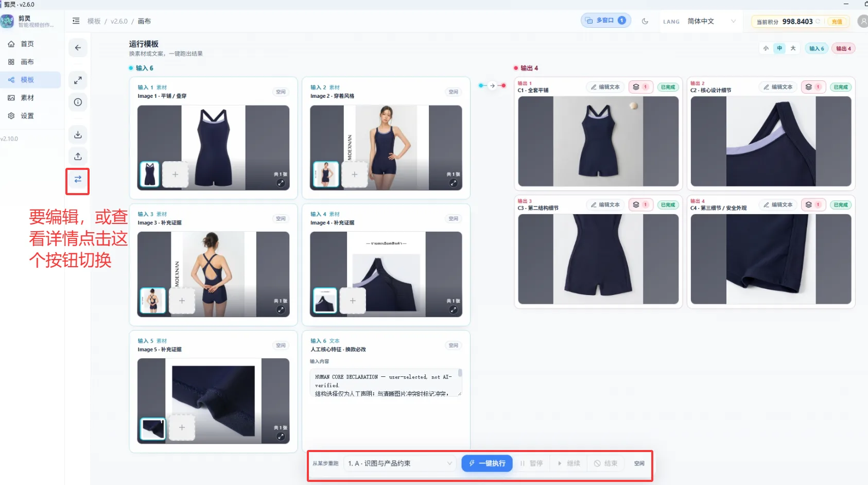Open the rerun step dropdown 1. A · 识图与产品约束

pos(400,463)
